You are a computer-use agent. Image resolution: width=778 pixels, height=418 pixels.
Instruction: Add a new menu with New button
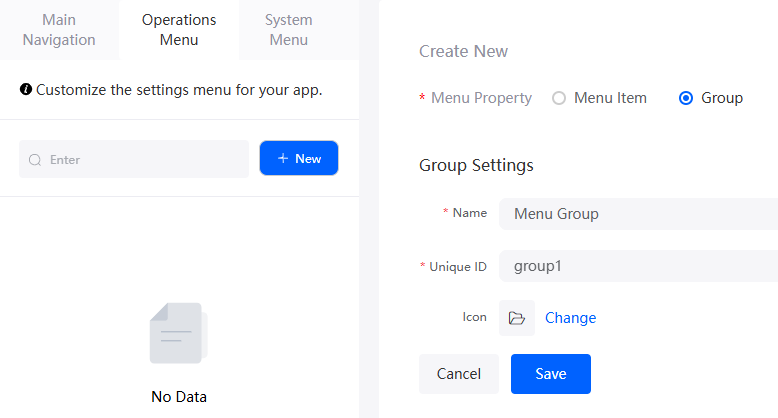(x=299, y=158)
